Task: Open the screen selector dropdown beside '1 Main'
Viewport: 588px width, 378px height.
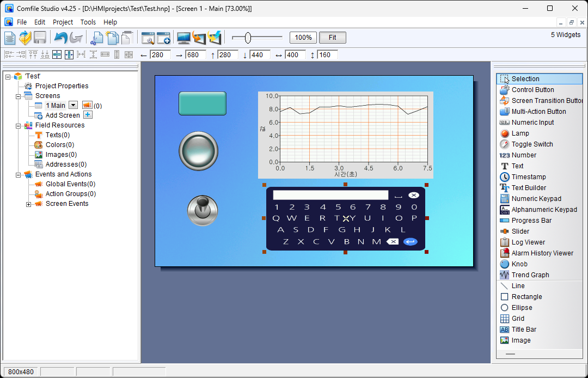Action: (72, 105)
